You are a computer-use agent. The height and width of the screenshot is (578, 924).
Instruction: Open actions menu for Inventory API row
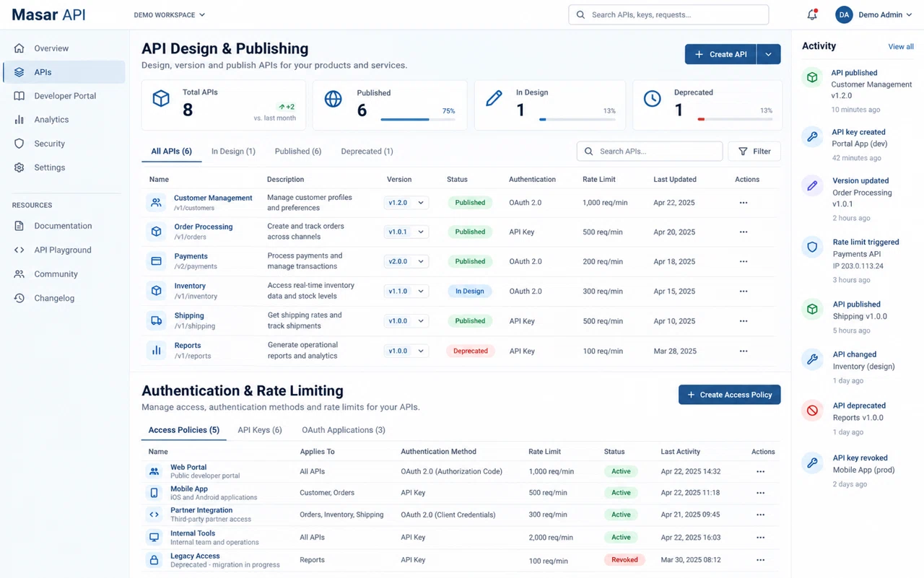(x=744, y=292)
